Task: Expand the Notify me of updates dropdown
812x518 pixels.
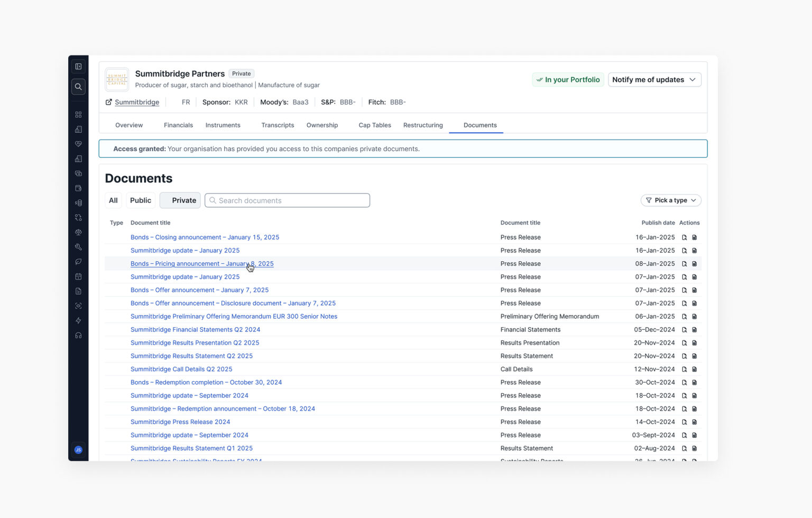Action: (654, 80)
